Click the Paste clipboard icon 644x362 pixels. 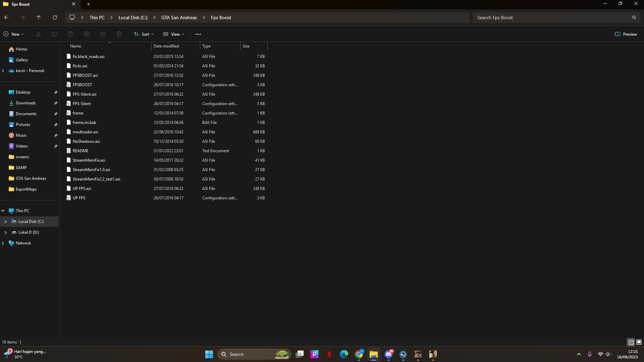[x=70, y=34]
